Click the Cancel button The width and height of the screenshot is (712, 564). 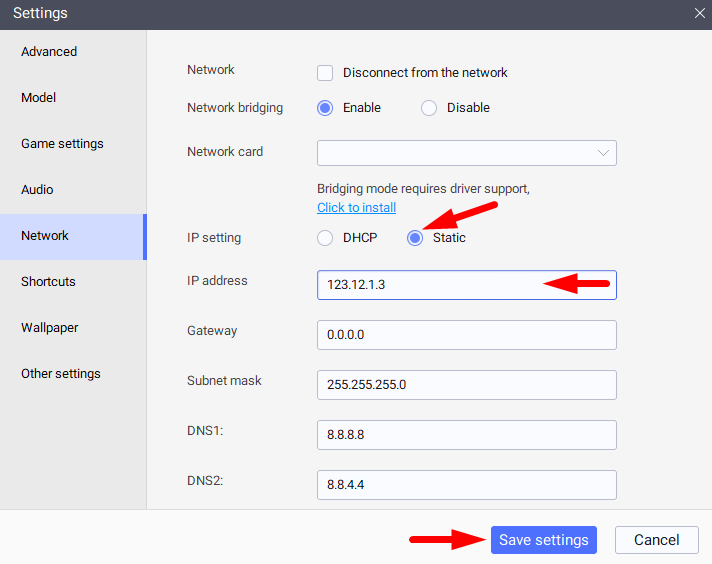(x=657, y=540)
